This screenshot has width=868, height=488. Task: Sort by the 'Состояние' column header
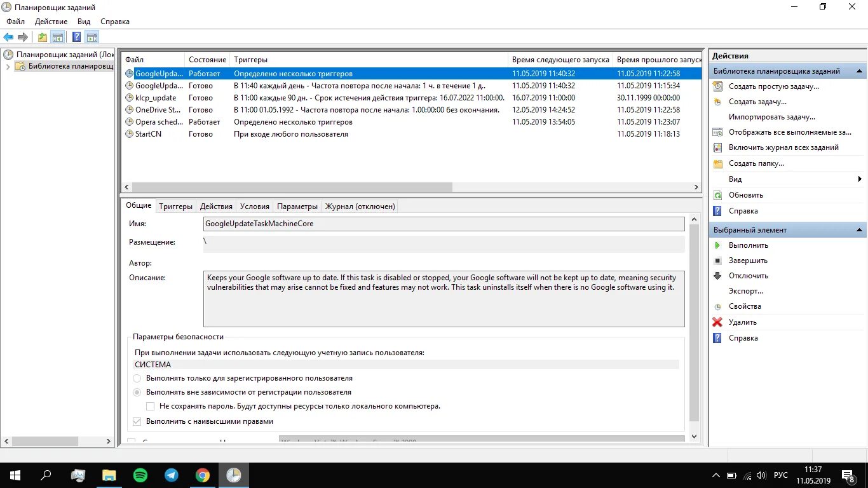(x=207, y=60)
